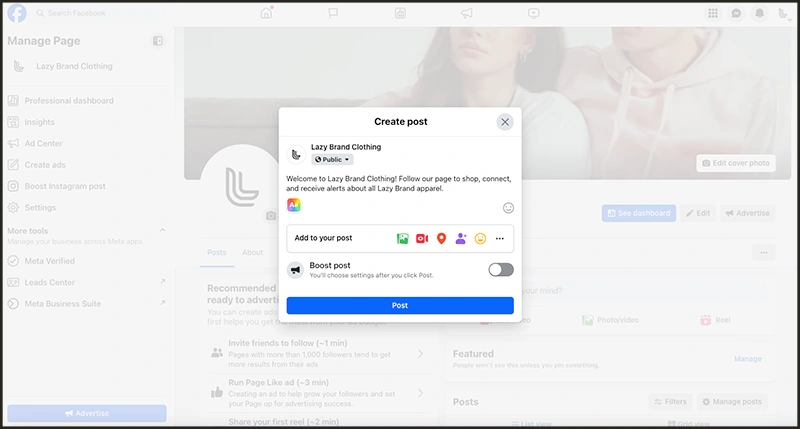The width and height of the screenshot is (800, 429).
Task: Choose colorful text background icon
Action: pyautogui.click(x=294, y=205)
